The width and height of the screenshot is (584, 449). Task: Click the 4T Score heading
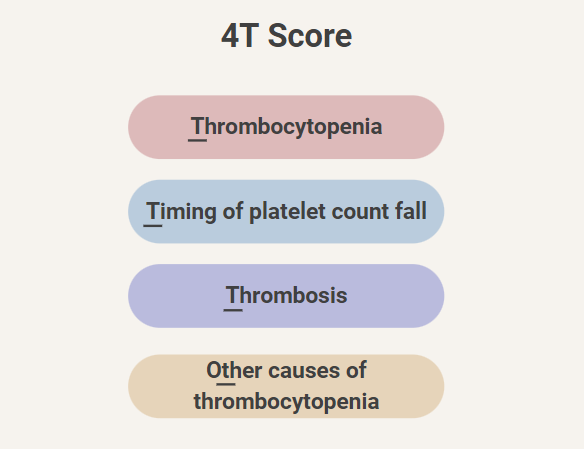pyautogui.click(x=286, y=36)
